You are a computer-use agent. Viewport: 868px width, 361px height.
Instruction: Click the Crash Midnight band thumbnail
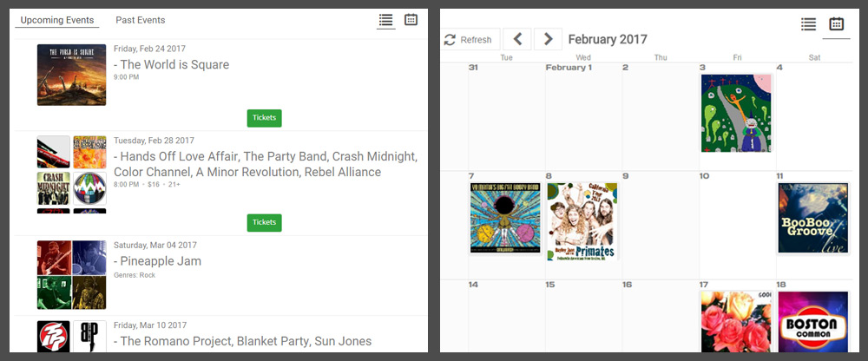coord(54,188)
